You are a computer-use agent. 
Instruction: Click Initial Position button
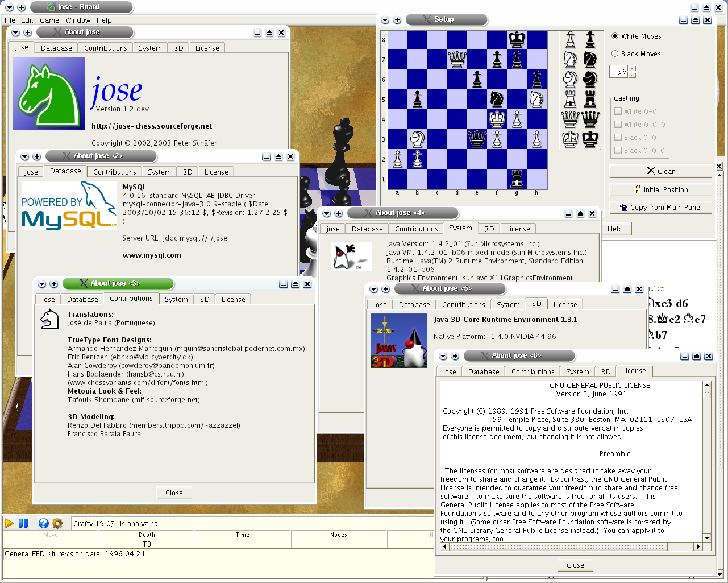click(660, 189)
